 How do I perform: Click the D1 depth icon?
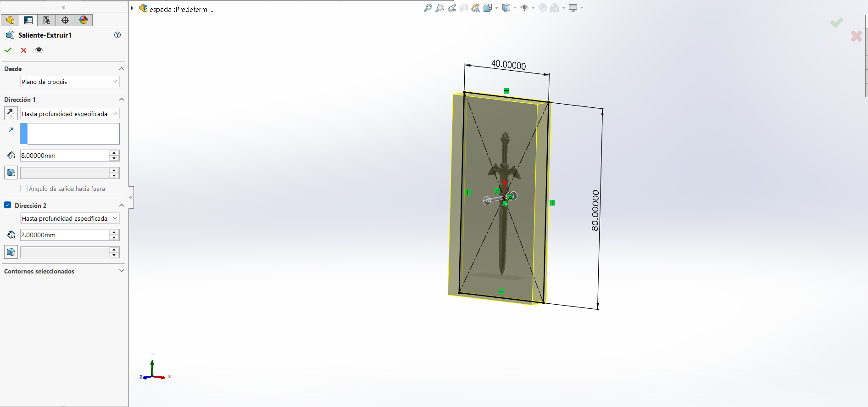(x=11, y=156)
